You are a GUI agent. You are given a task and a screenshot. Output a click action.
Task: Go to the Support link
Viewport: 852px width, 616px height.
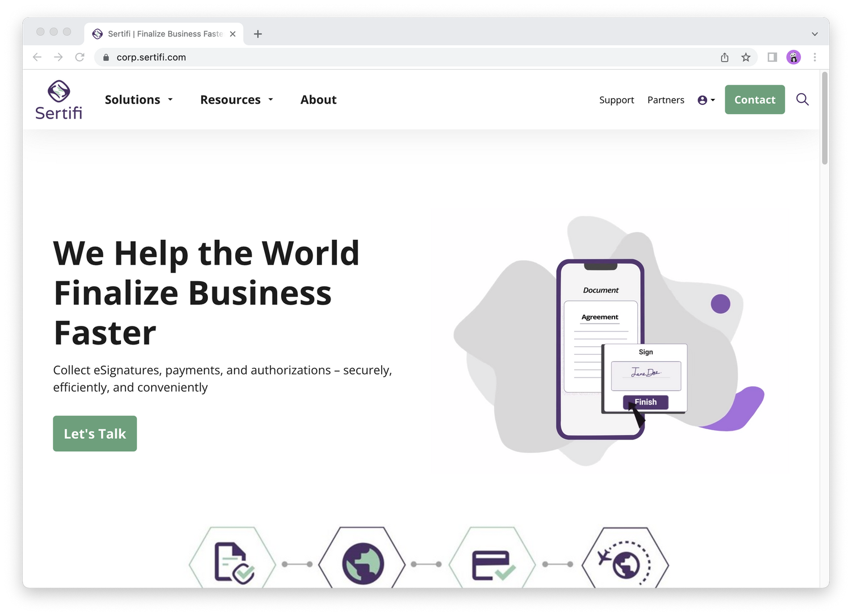click(616, 100)
